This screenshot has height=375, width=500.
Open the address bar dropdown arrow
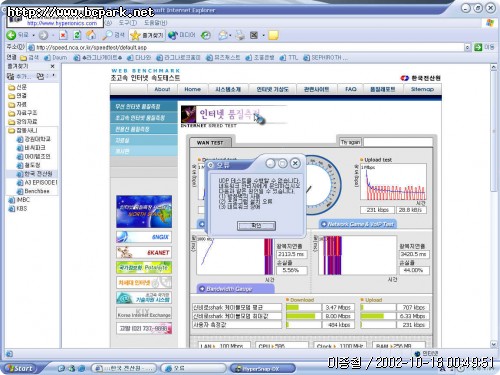[467, 47]
